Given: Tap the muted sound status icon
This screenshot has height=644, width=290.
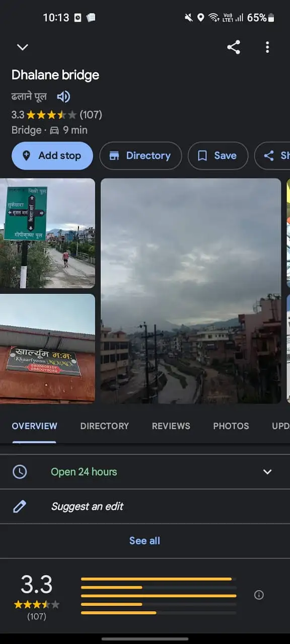Looking at the screenshot, I should (188, 18).
